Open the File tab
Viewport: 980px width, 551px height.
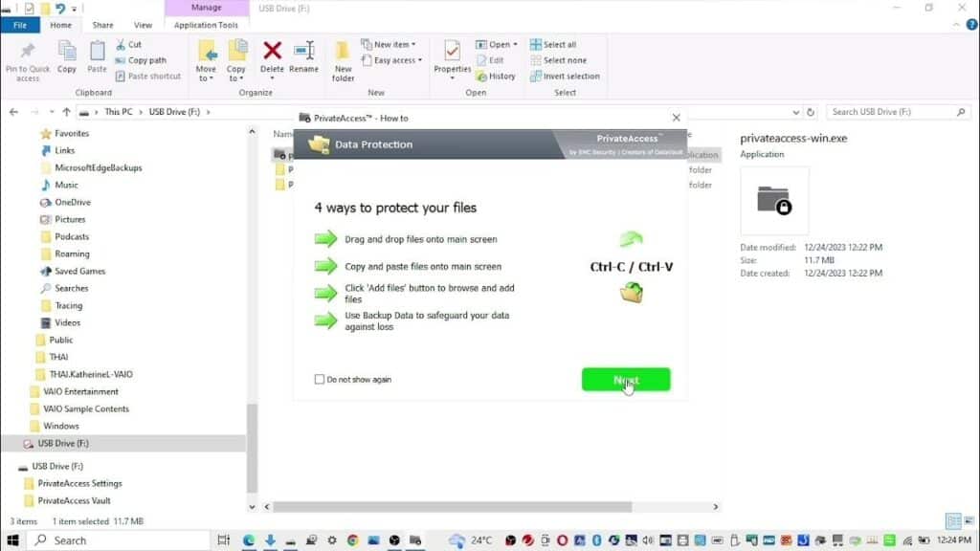point(20,25)
